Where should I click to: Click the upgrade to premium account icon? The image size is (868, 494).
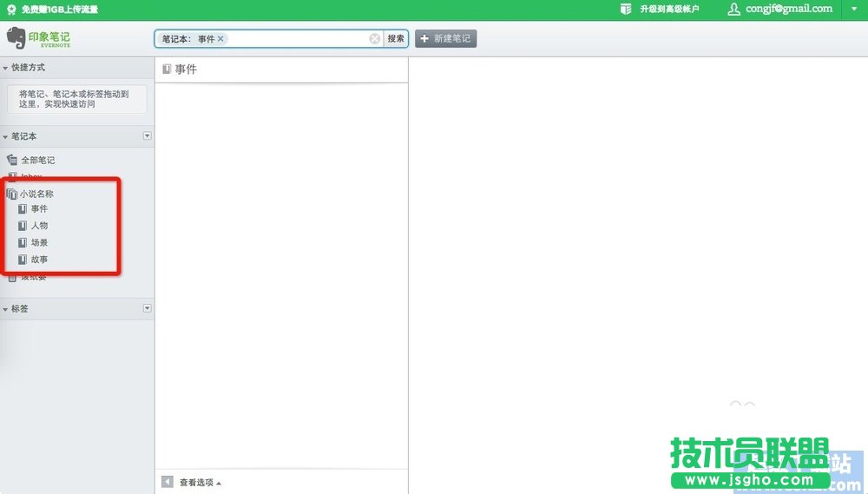point(626,9)
